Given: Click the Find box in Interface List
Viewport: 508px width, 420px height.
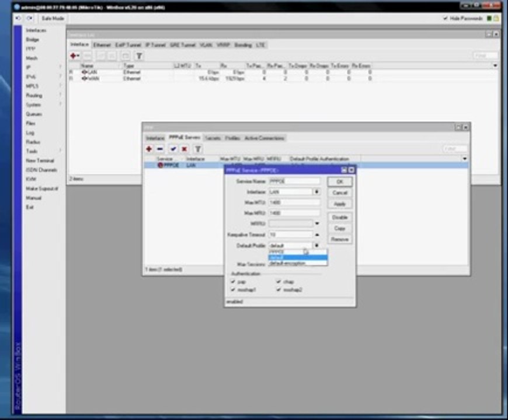Looking at the screenshot, I should coord(485,55).
